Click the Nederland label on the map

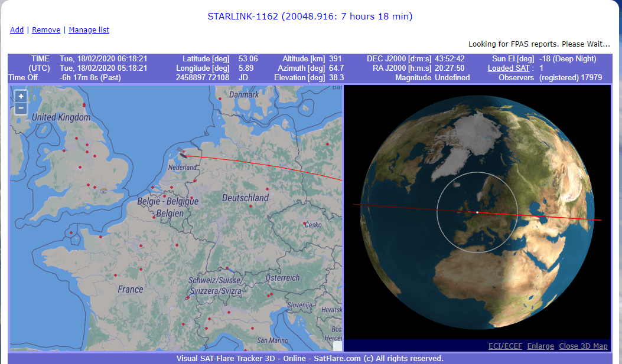pyautogui.click(x=183, y=168)
